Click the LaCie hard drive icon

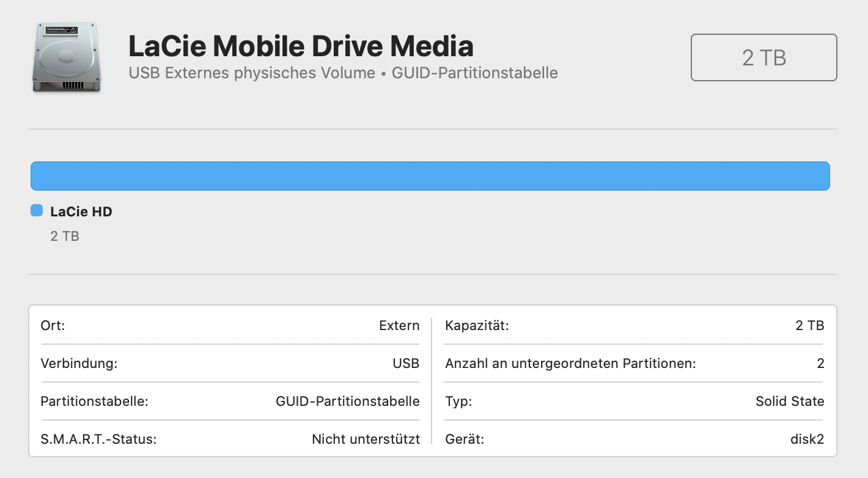[x=67, y=57]
